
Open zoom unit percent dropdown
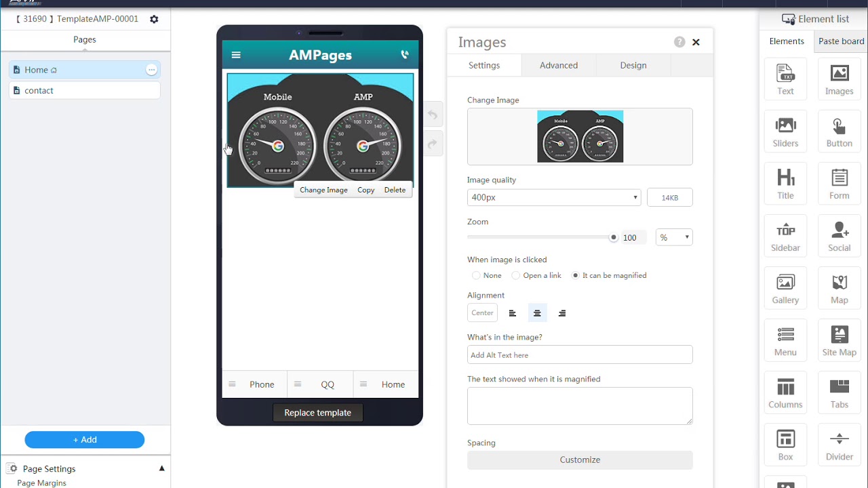674,237
